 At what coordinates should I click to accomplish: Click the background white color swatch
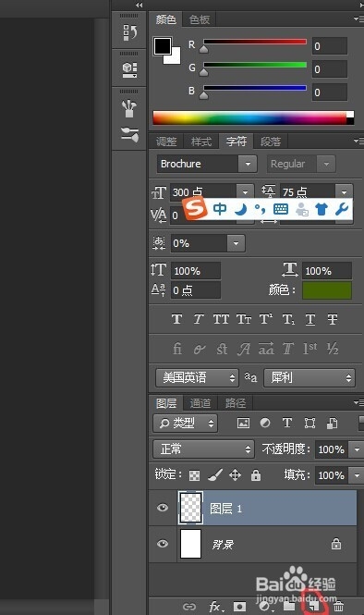(x=175, y=58)
